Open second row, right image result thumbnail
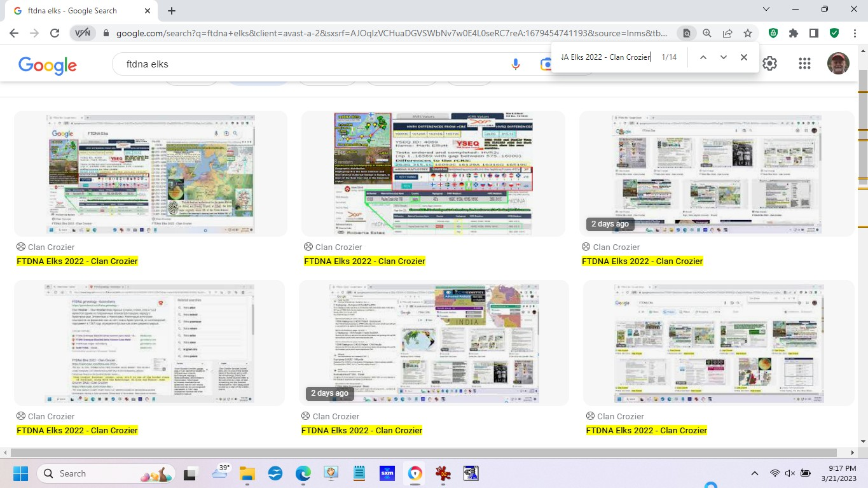Screen dimensions: 868x488 719,343
